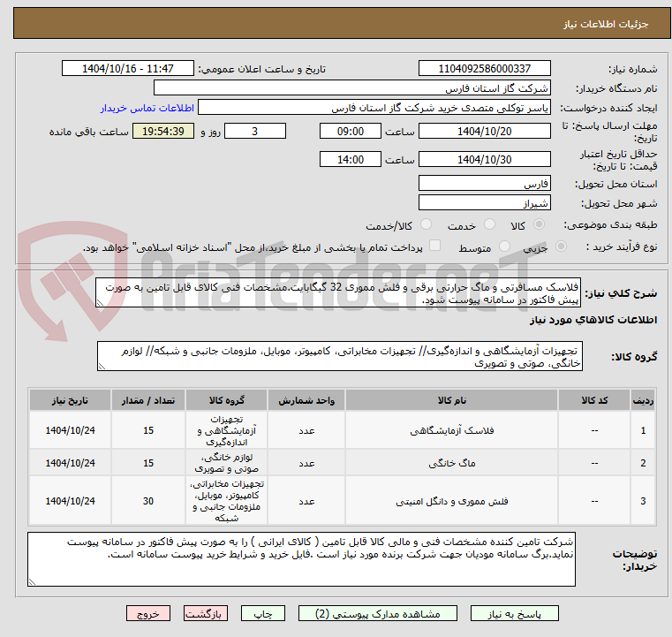Click the public announcement date field 1404/10/16

[x=128, y=69]
